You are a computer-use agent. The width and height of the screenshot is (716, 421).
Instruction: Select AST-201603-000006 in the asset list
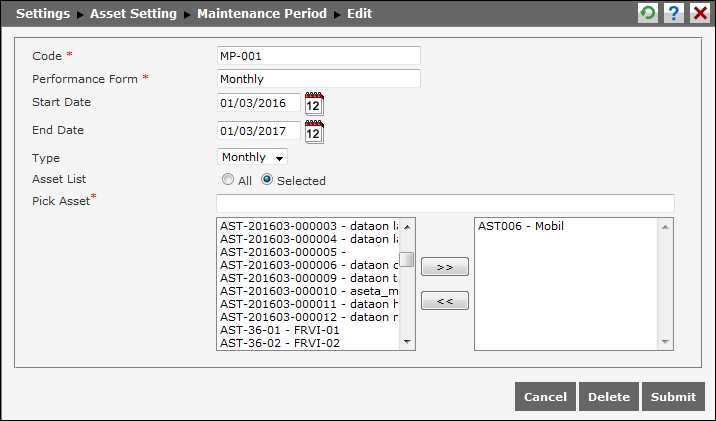[309, 265]
